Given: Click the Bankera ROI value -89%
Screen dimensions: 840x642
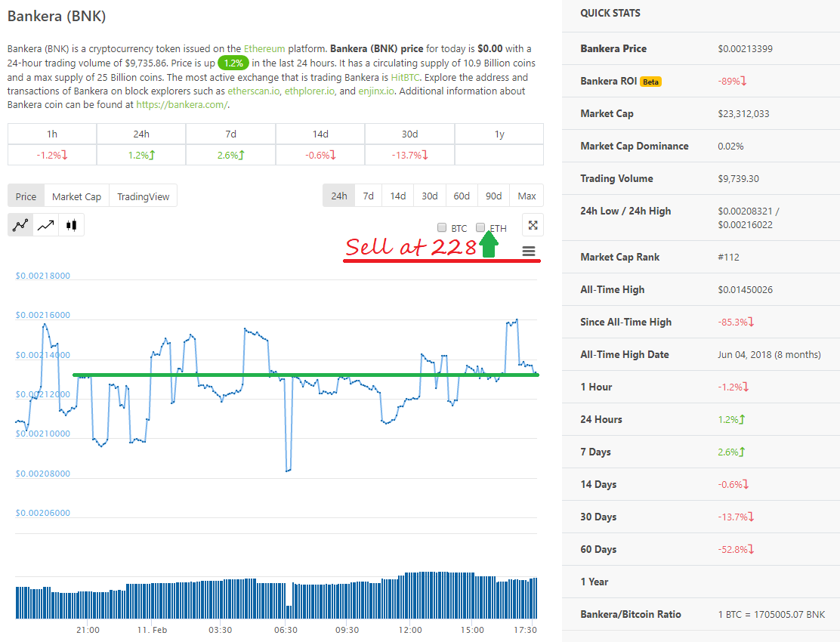Looking at the screenshot, I should click(732, 82).
